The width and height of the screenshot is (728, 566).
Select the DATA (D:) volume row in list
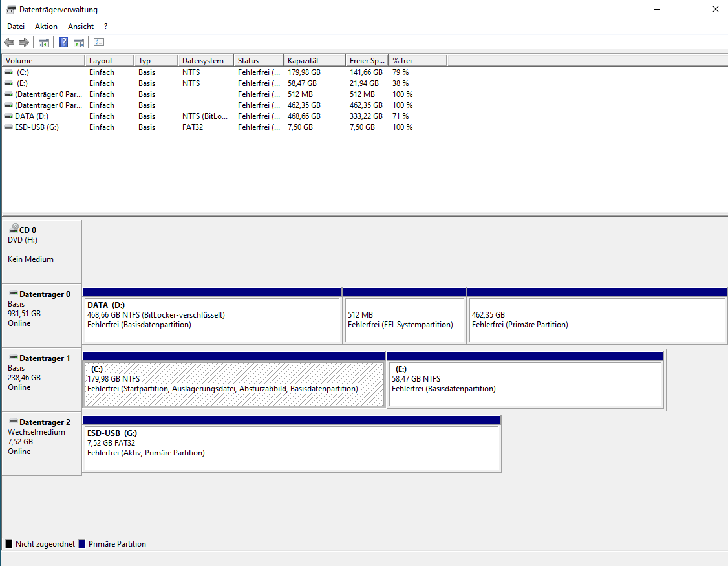(x=225, y=116)
